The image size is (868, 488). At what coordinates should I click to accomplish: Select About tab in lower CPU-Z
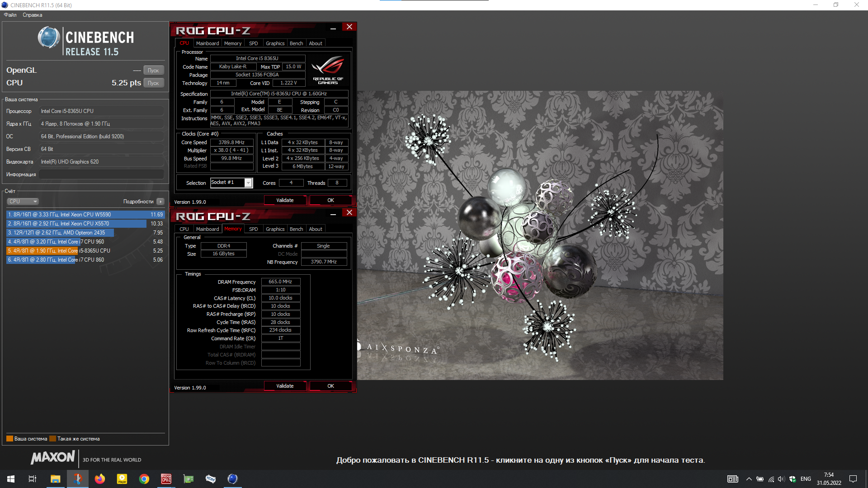[x=316, y=229]
